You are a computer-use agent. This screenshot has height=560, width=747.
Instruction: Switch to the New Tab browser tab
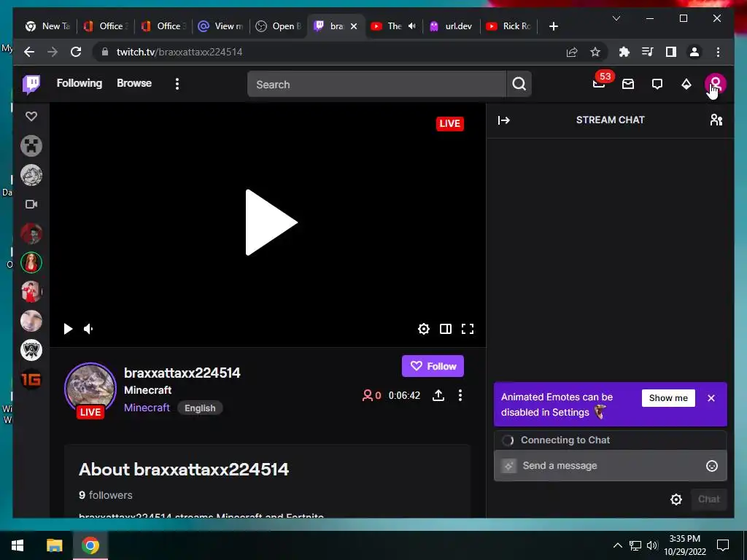point(48,26)
